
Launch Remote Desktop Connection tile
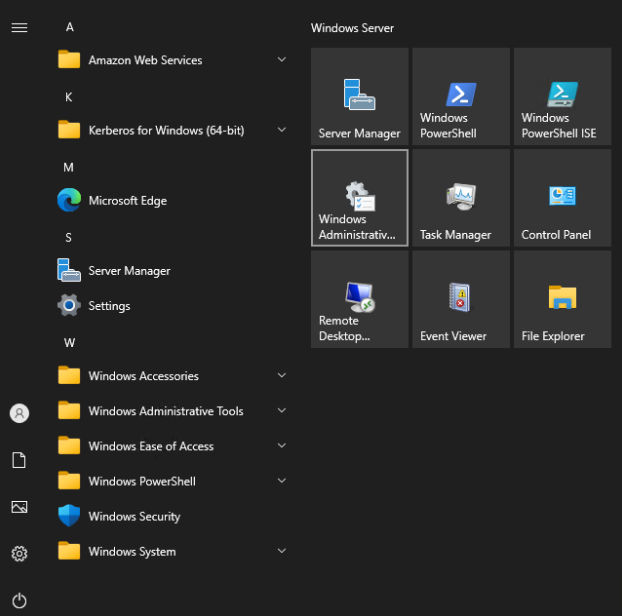(359, 299)
